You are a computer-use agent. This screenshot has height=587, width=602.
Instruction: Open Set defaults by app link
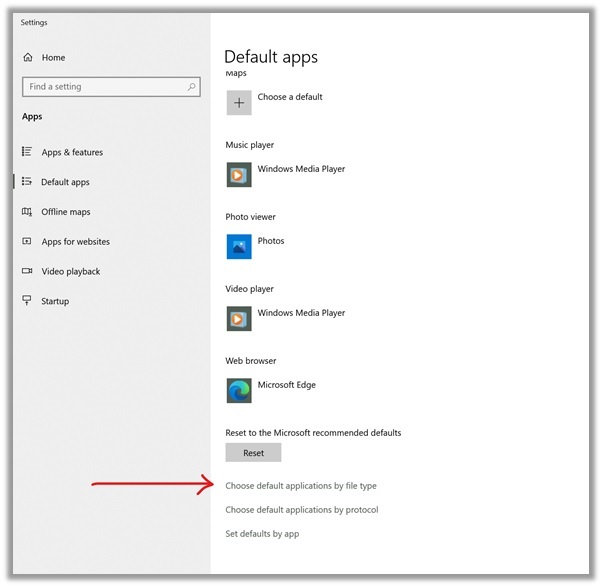pos(262,534)
